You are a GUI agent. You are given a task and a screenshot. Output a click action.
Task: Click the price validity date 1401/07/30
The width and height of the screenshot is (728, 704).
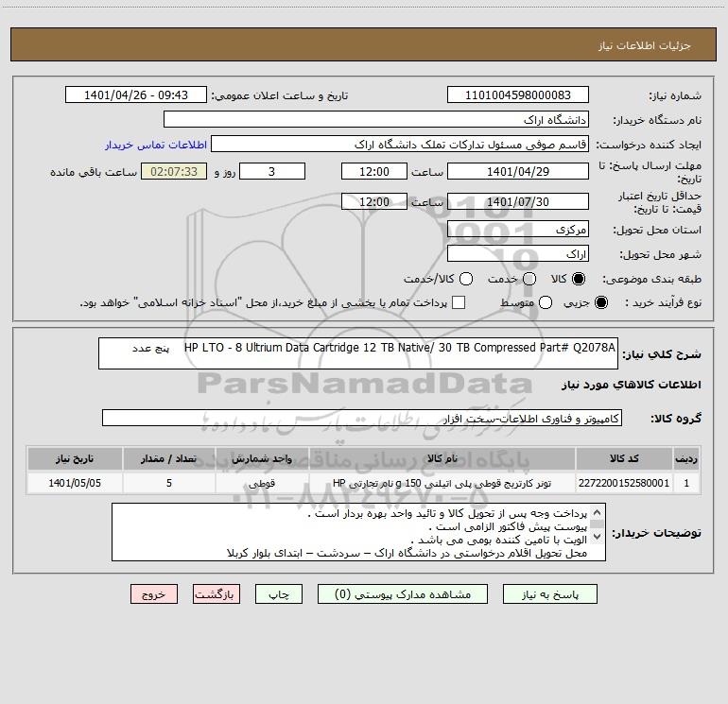pyautogui.click(x=518, y=201)
